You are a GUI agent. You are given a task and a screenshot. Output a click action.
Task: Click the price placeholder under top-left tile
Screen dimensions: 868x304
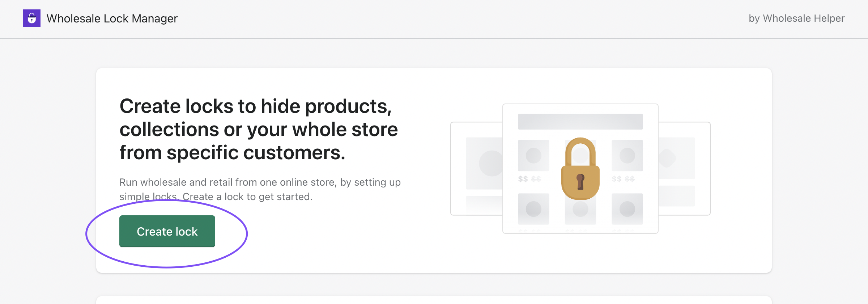coord(529,179)
